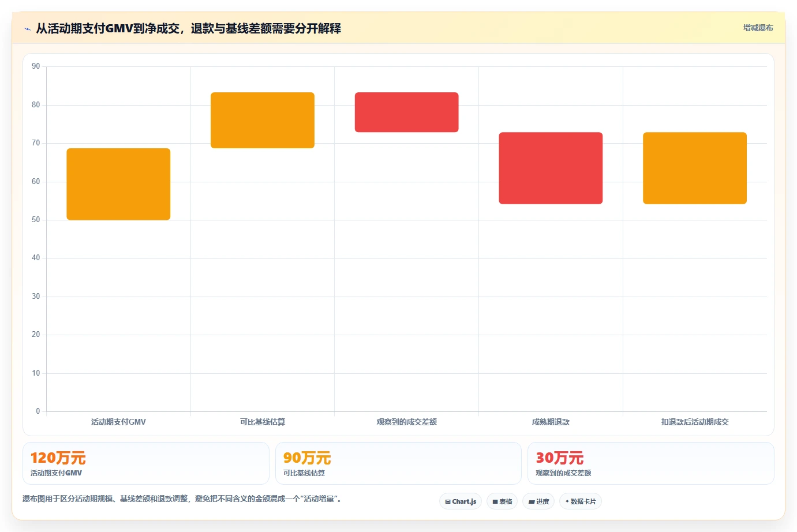Click the chart title about 活动期支付GMV到净成交

188,28
